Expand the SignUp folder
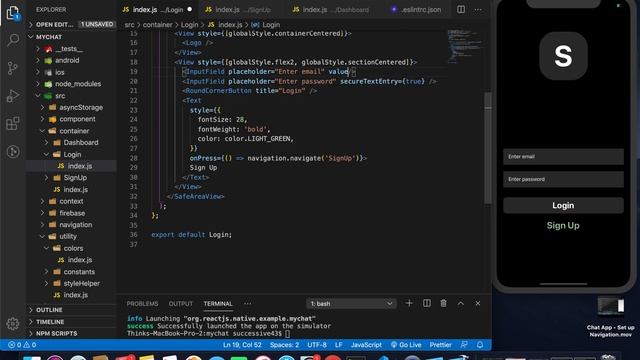 click(71, 178)
